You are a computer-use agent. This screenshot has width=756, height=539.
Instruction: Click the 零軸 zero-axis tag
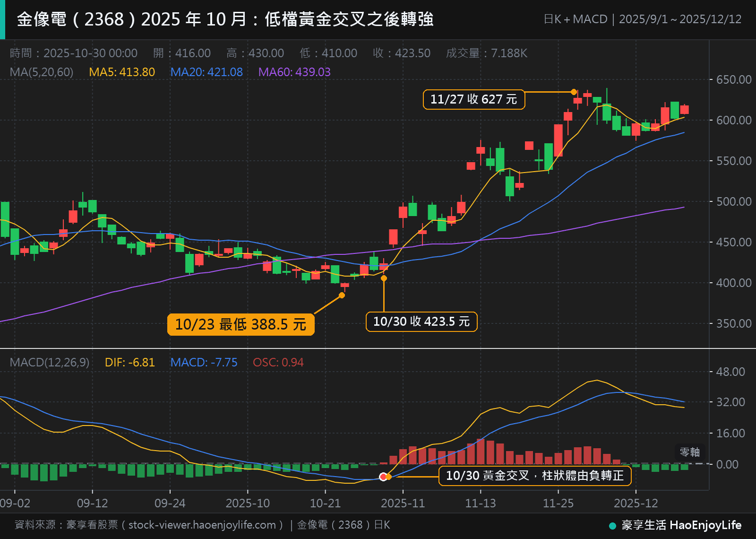point(690,452)
